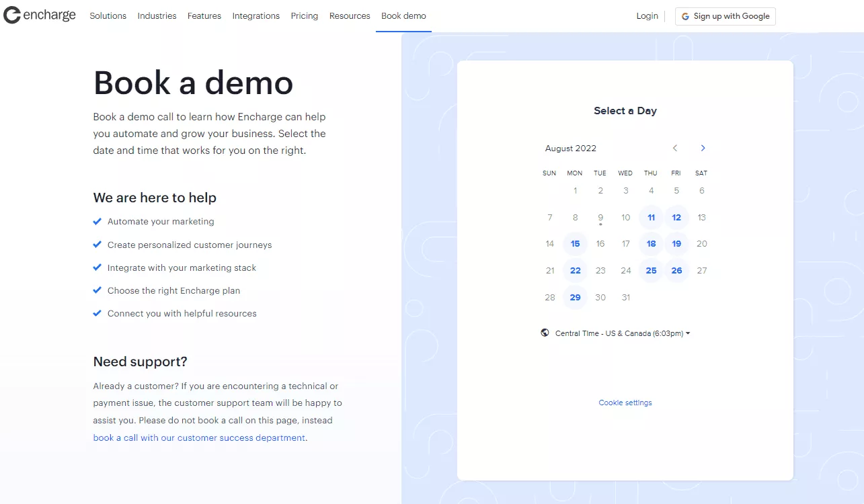Image resolution: width=864 pixels, height=504 pixels.
Task: Click 'Integrate with your marketing stack' item
Action: click(x=182, y=267)
